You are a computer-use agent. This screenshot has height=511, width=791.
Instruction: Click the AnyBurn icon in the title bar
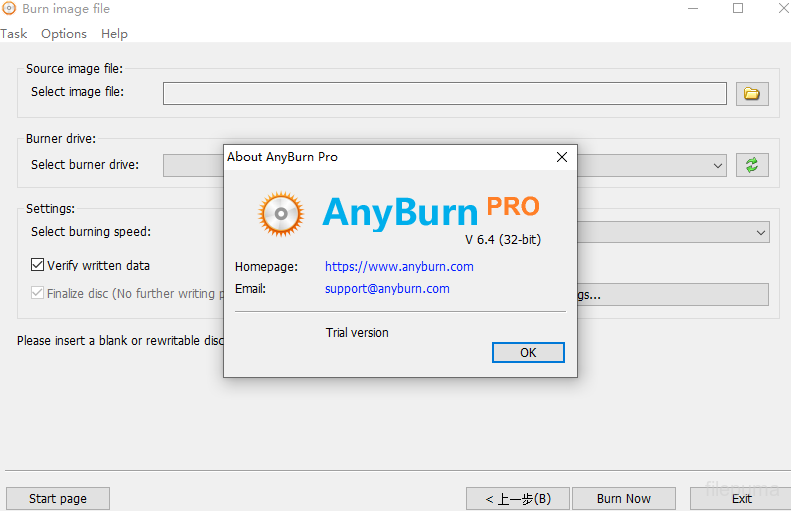(x=9, y=9)
